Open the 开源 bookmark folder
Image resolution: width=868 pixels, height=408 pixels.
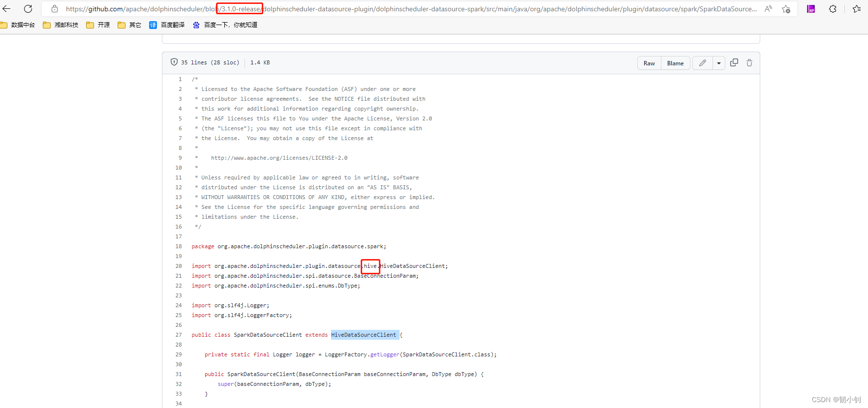click(98, 25)
